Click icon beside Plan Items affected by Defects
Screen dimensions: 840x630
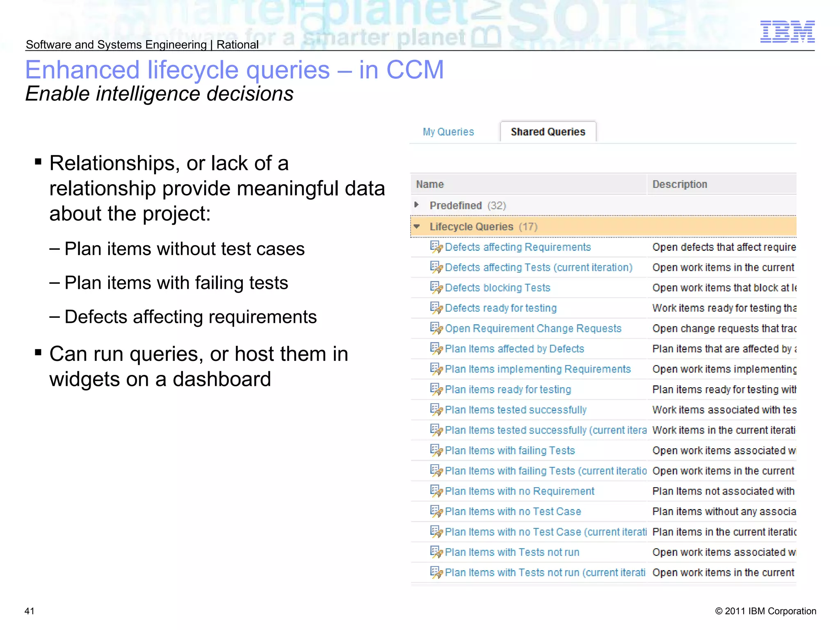pyautogui.click(x=436, y=349)
